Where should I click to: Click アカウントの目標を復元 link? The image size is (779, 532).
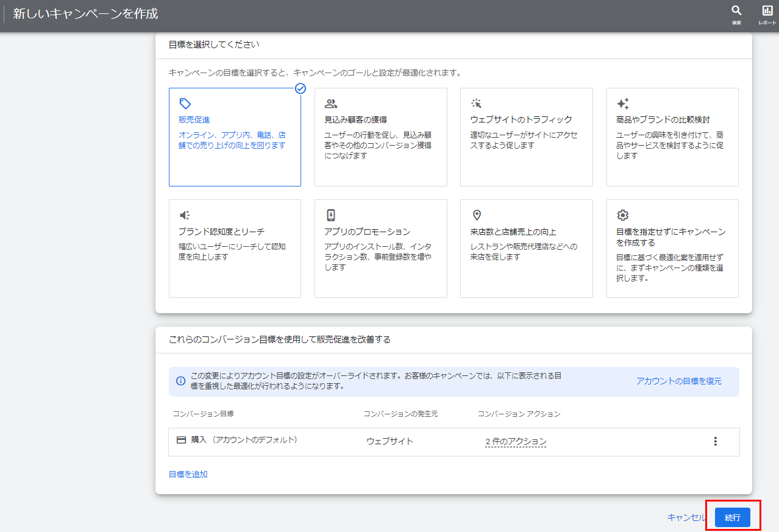(x=678, y=381)
